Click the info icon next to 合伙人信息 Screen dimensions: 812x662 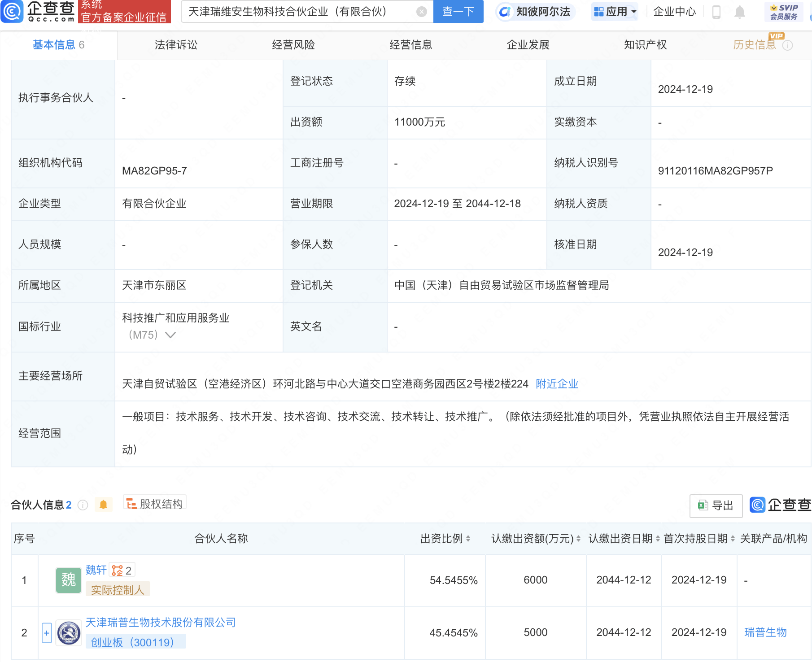point(83,505)
